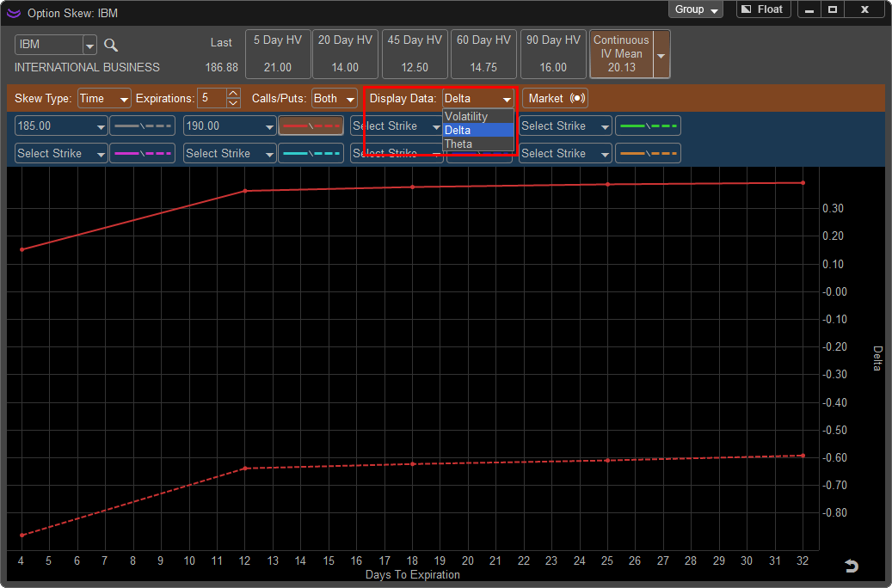Open the Calls/Puts Both dropdown
This screenshot has width=892, height=588.
334,98
